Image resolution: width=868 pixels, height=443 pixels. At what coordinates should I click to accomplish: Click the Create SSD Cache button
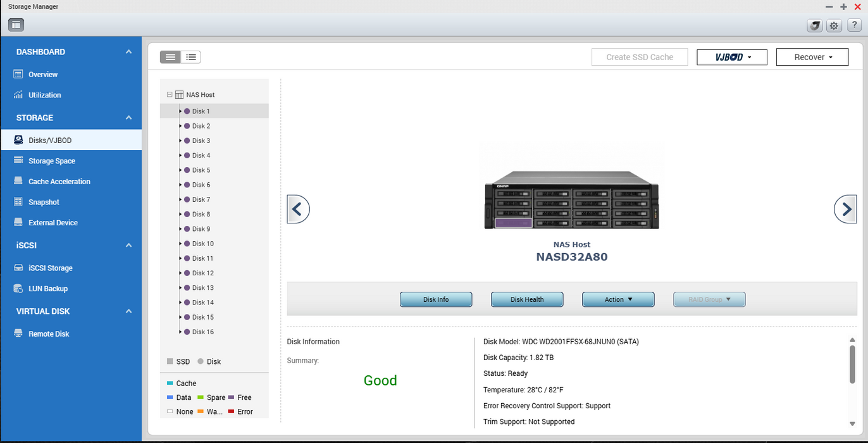coord(640,57)
